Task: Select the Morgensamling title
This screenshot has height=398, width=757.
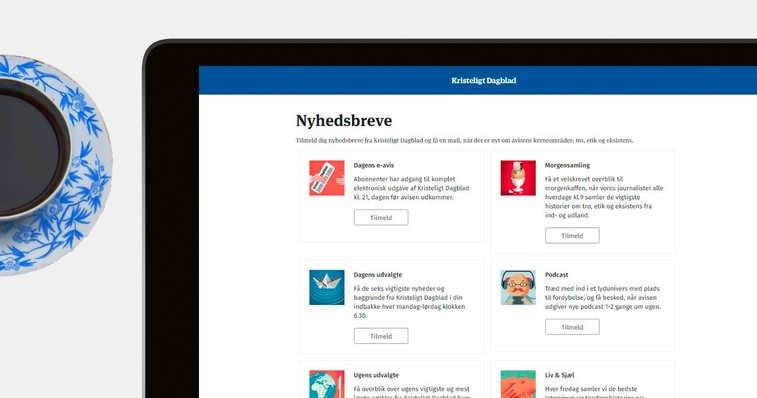Action: [x=567, y=165]
